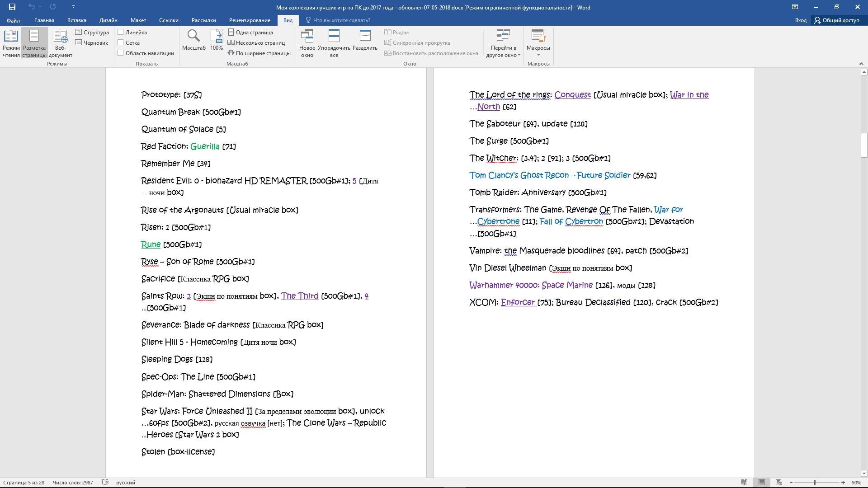Viewport: 868px width, 488px height.
Task: Enable the Ruler (Линейка) checkbox
Action: [121, 32]
